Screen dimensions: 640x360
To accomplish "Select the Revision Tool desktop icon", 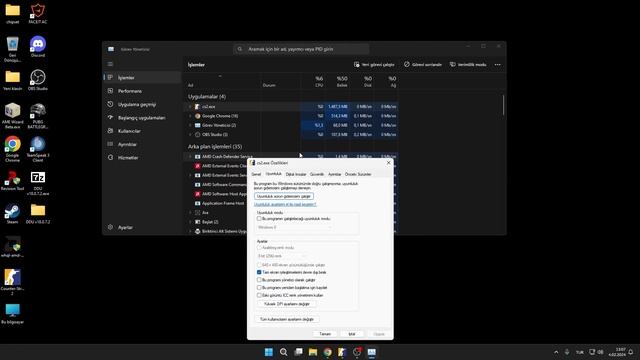I will click(x=12, y=180).
